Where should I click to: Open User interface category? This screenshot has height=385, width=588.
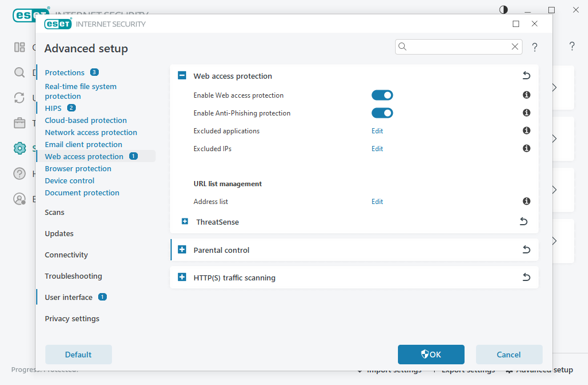pos(68,297)
